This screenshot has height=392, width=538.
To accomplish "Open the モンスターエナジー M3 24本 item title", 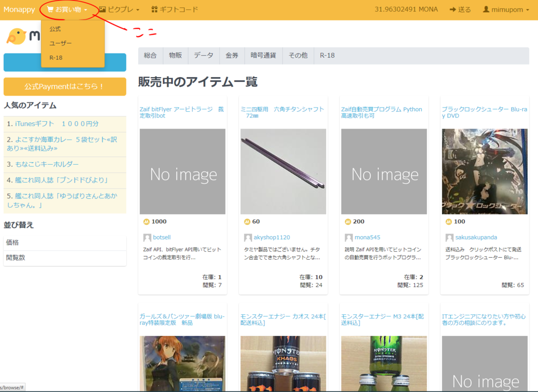I will [382, 320].
